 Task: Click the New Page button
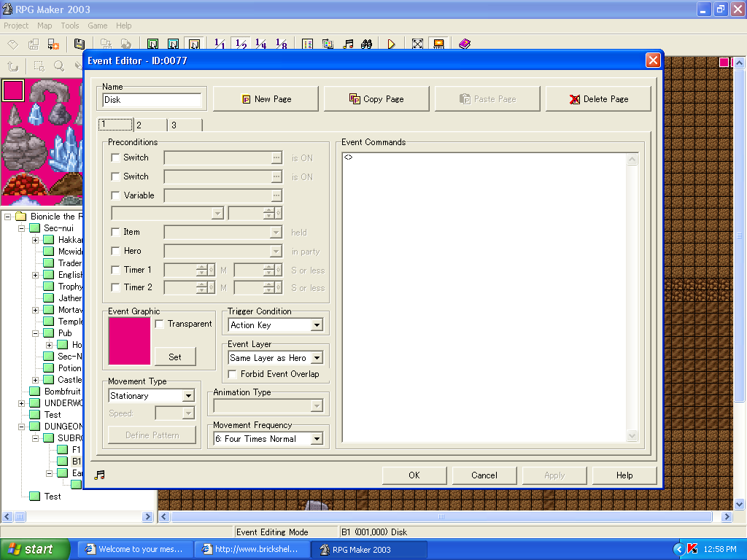pos(266,99)
